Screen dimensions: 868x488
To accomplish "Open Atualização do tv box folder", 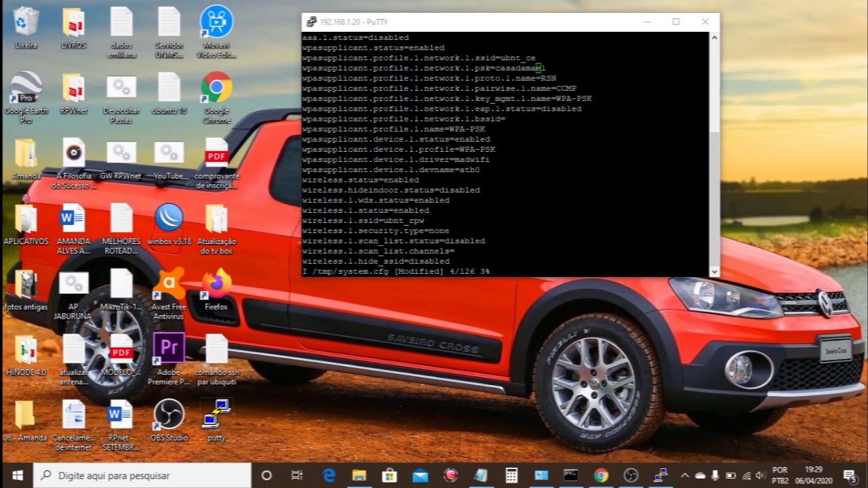I will [x=217, y=229].
